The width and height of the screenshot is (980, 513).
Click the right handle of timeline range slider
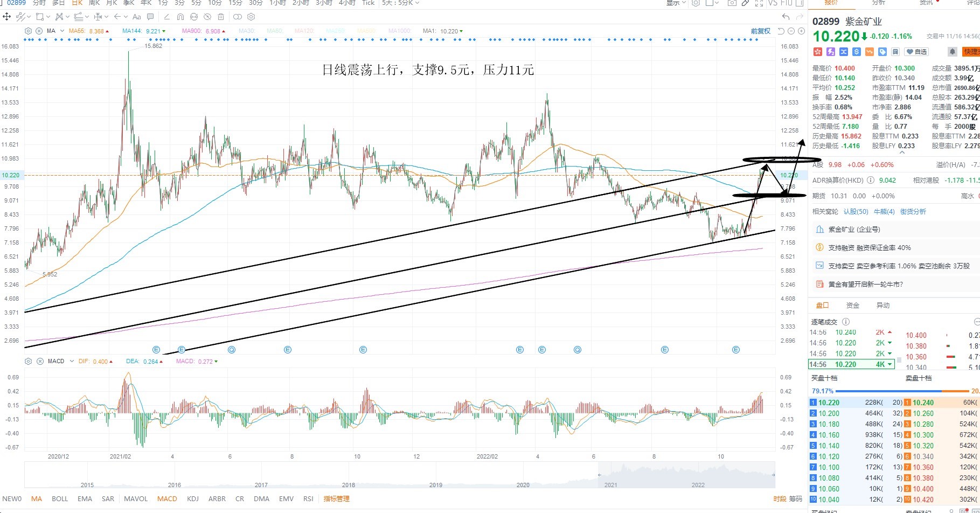click(773, 475)
